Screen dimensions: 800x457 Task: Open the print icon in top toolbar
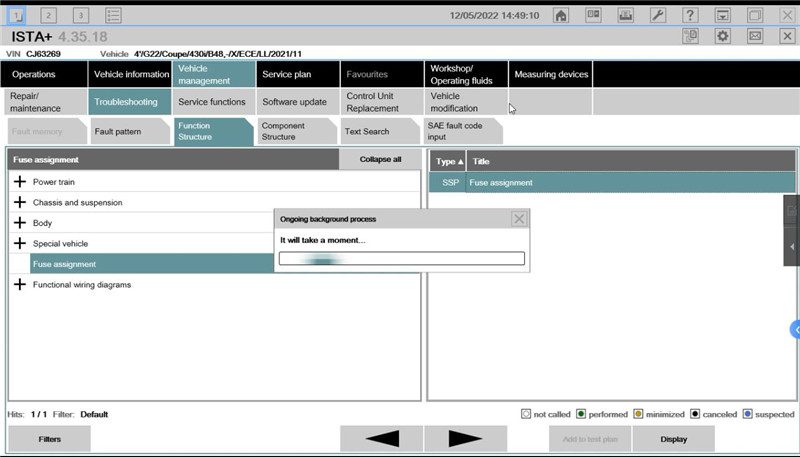pos(626,15)
